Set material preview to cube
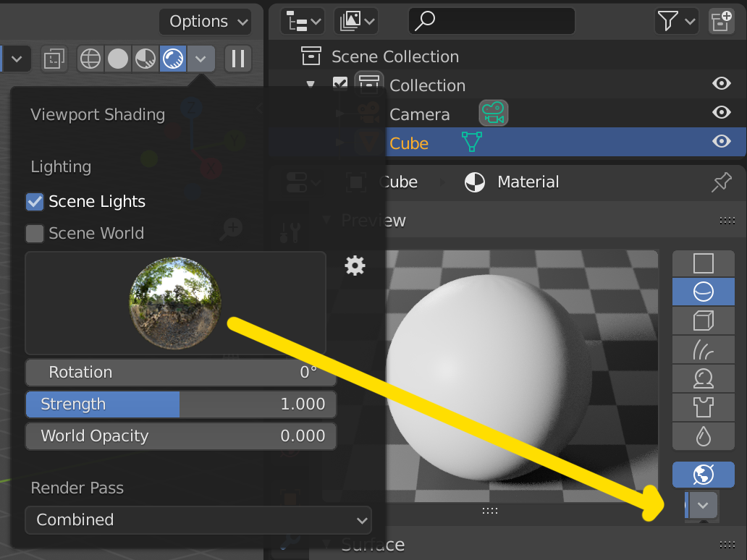 click(703, 321)
